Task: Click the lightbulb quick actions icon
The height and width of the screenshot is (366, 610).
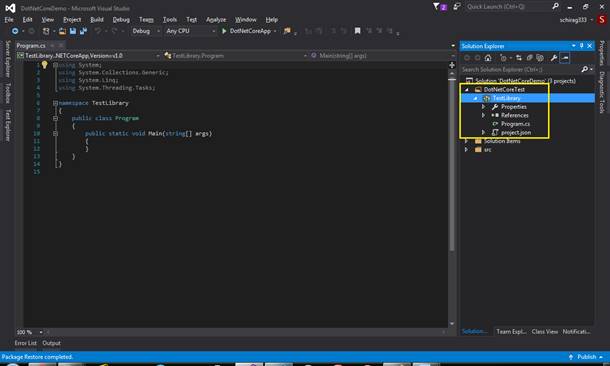Action: click(x=44, y=65)
